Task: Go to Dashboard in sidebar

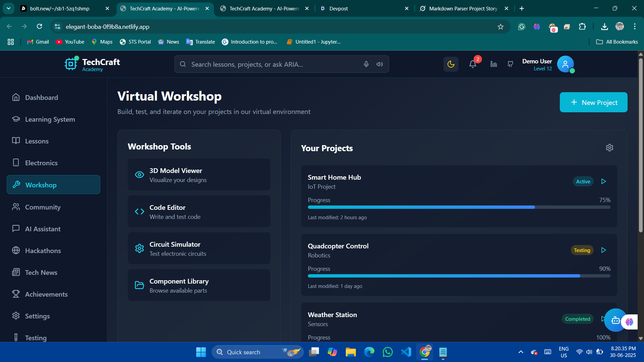Action: pos(41,98)
